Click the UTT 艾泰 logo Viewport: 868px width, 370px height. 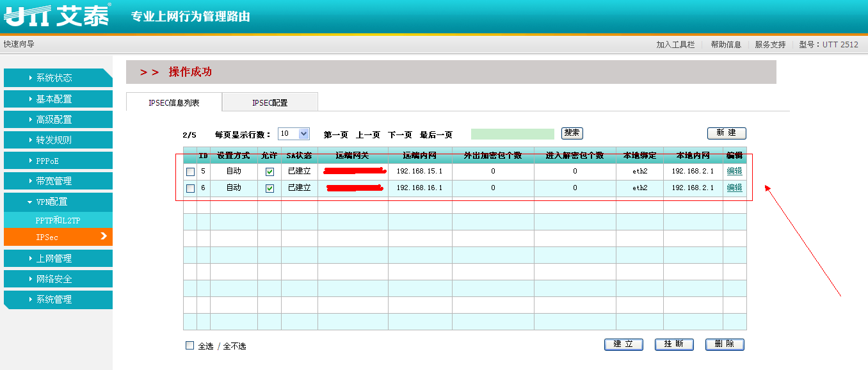[56, 15]
